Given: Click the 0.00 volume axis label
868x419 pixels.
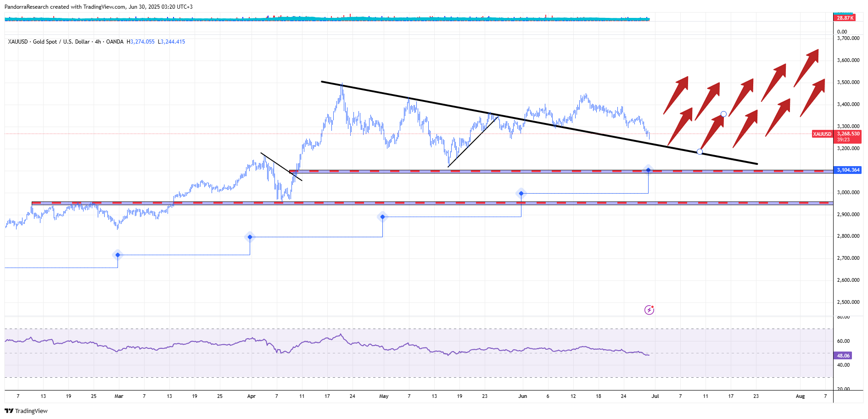Looking at the screenshot, I should tap(842, 32).
